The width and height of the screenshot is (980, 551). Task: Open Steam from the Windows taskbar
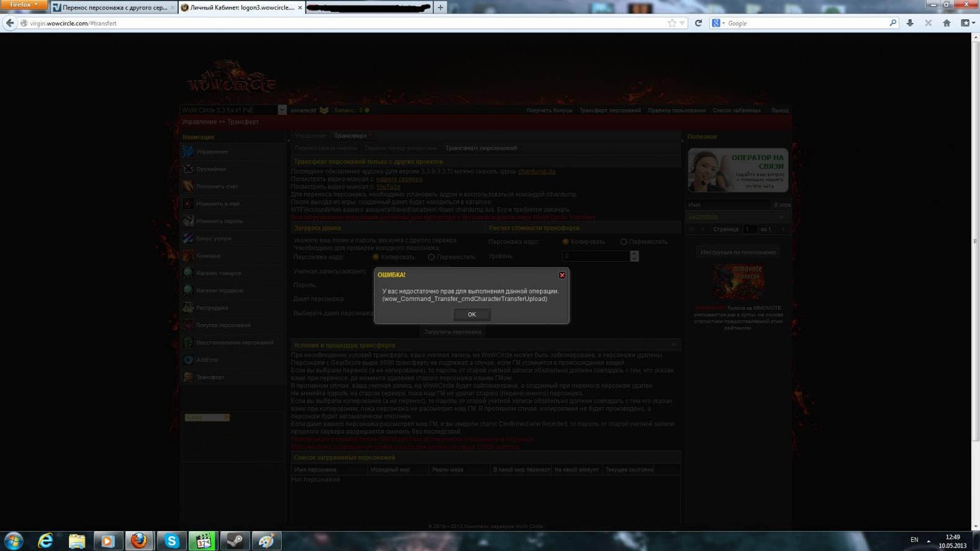coord(235,541)
